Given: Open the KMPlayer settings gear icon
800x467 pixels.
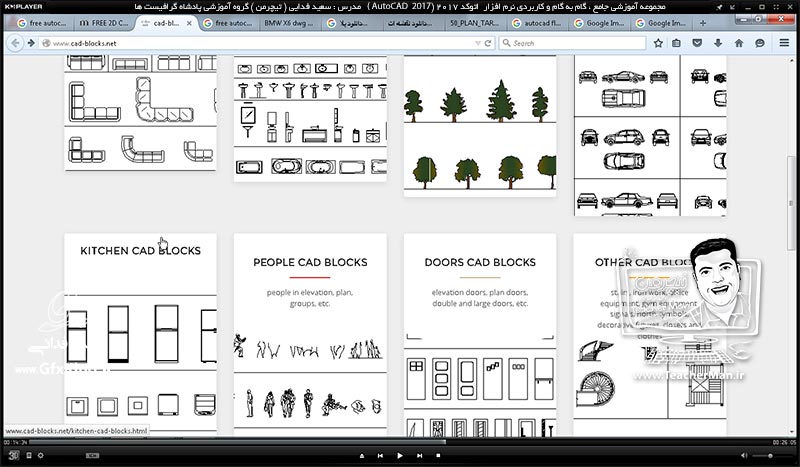Looking at the screenshot, I should click(x=40, y=455).
